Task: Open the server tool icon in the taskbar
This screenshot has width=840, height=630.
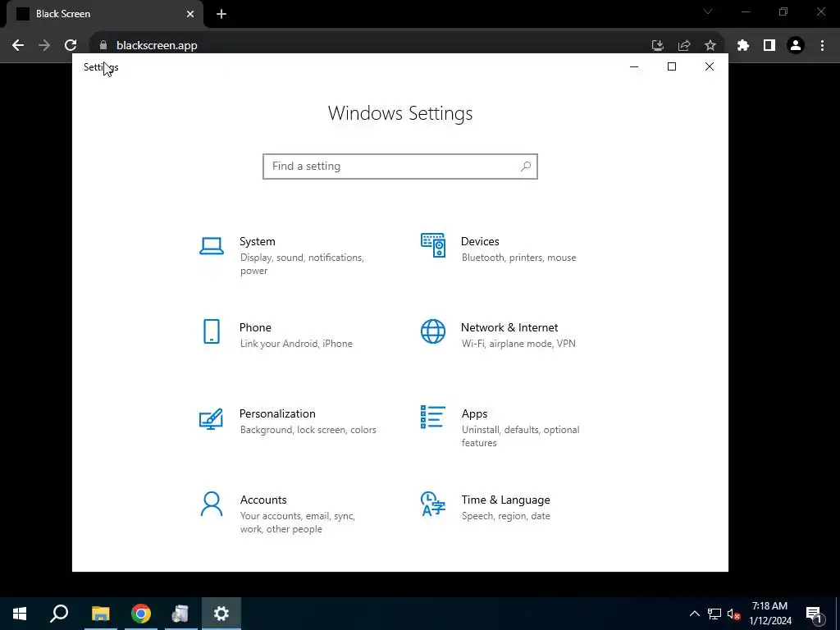Action: click(181, 614)
